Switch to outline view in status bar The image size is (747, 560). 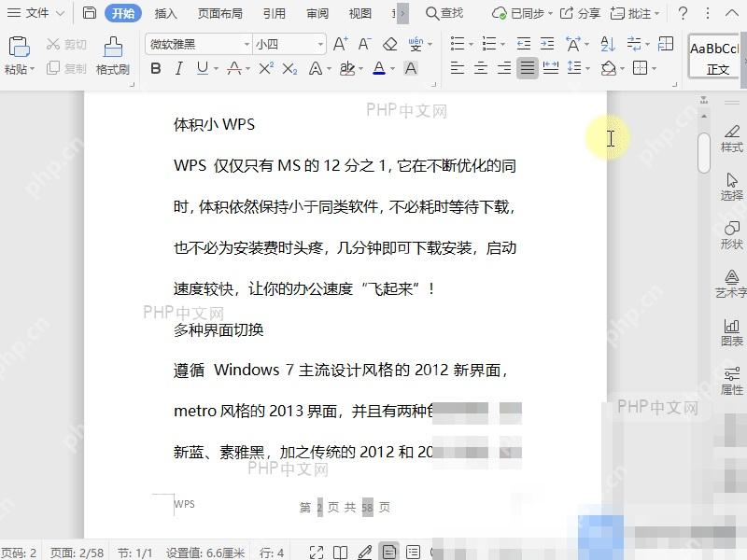(413, 553)
